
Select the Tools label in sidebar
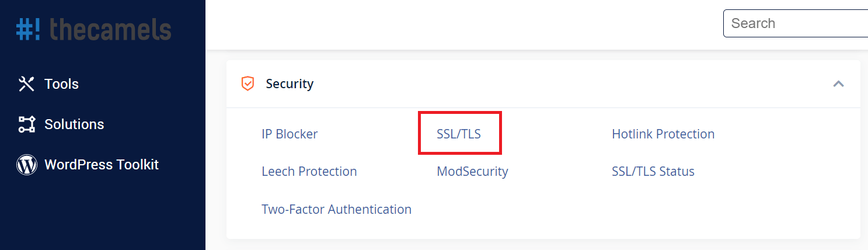click(61, 84)
